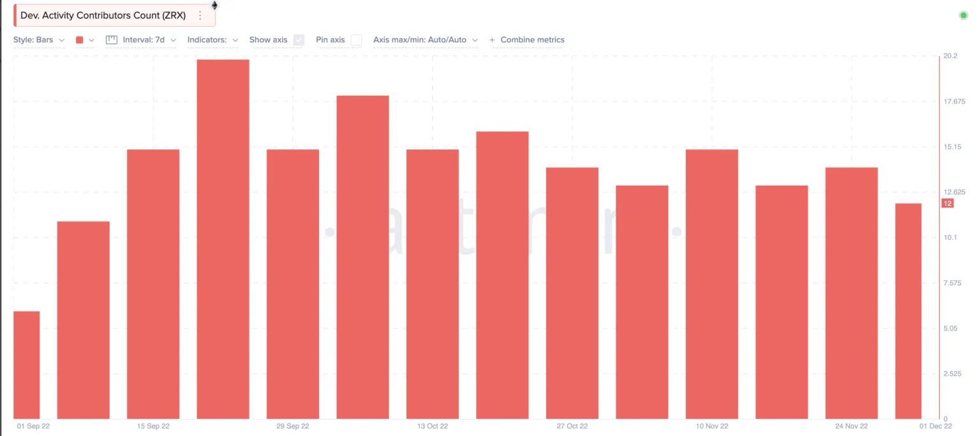Click the green status indicator dot

click(963, 15)
